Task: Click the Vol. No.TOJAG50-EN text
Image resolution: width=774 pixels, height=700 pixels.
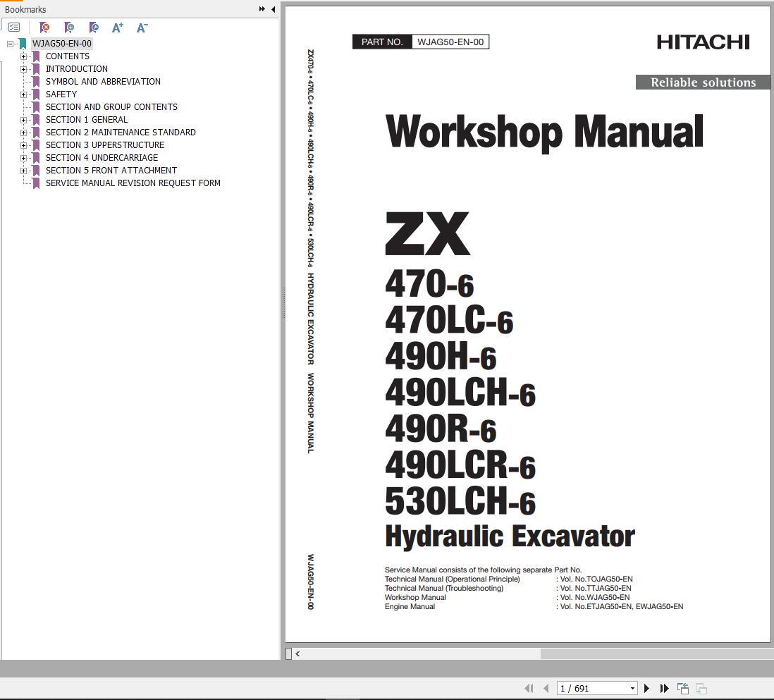Action: tap(596, 579)
